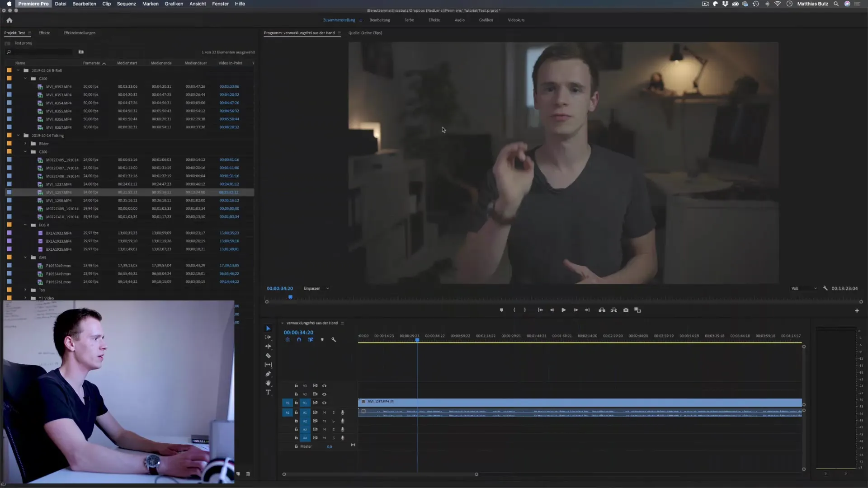Select the Ripple Edit tool
This screenshot has height=488, width=868.
[x=268, y=347]
